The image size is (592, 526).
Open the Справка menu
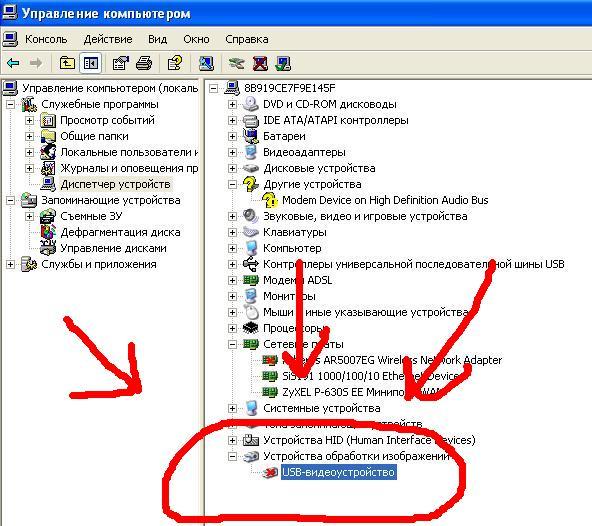(x=247, y=39)
